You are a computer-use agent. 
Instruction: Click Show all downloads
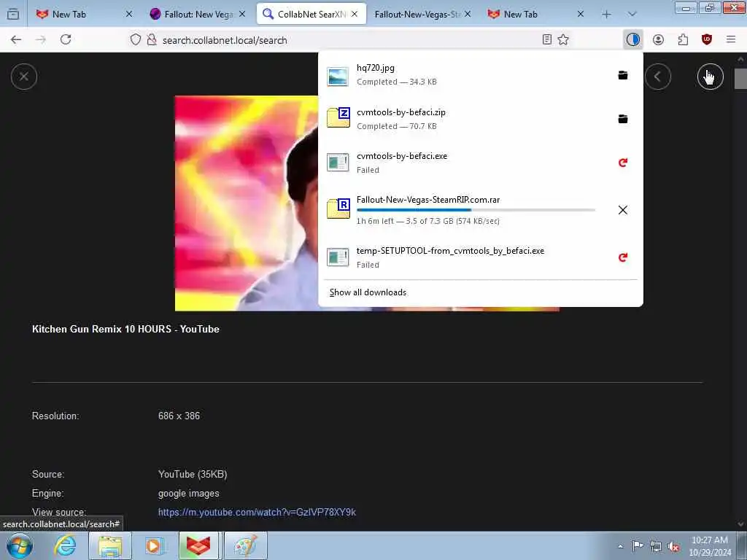(x=368, y=292)
